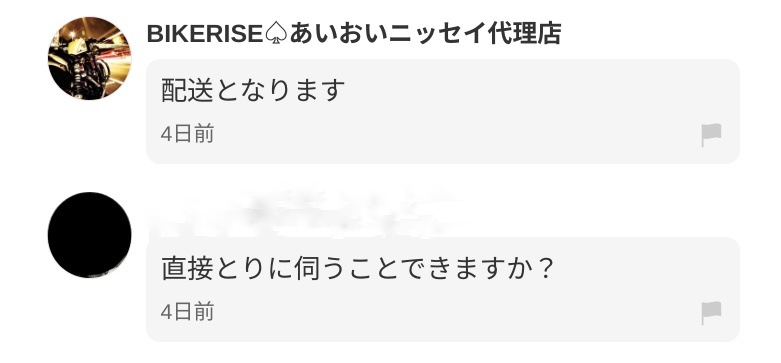This screenshot has height=363, width=781.
Task: Click the '4日前' timestamp under the second comment
Action: tap(187, 312)
